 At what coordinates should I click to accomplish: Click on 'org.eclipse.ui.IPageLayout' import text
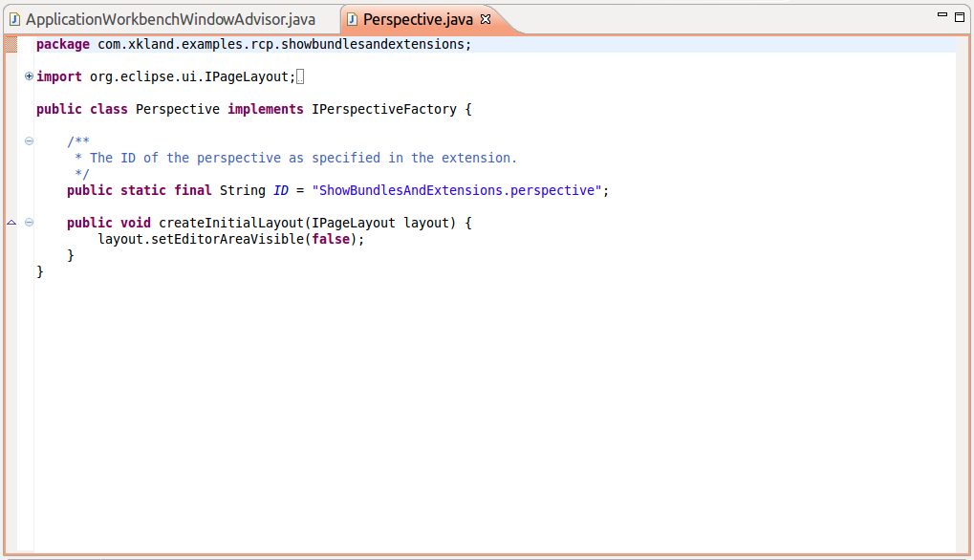point(189,77)
